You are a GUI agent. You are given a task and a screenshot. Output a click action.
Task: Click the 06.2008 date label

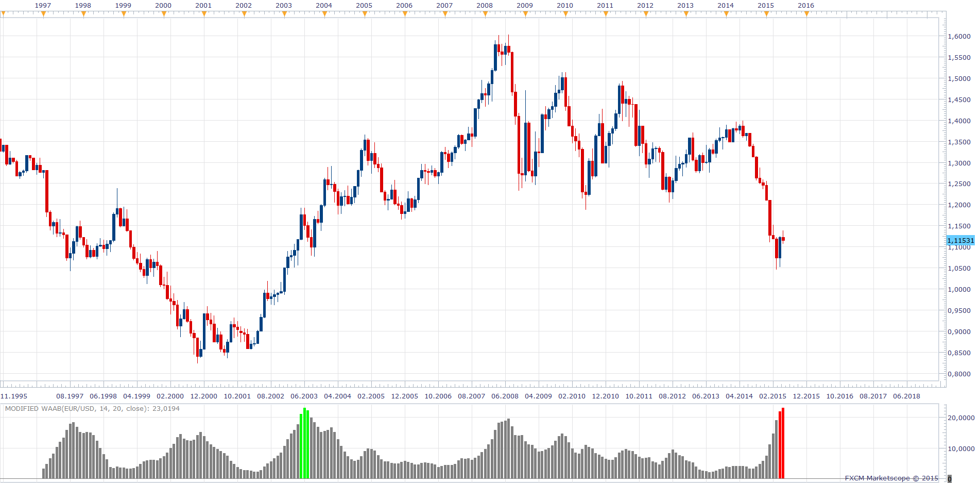(x=505, y=396)
